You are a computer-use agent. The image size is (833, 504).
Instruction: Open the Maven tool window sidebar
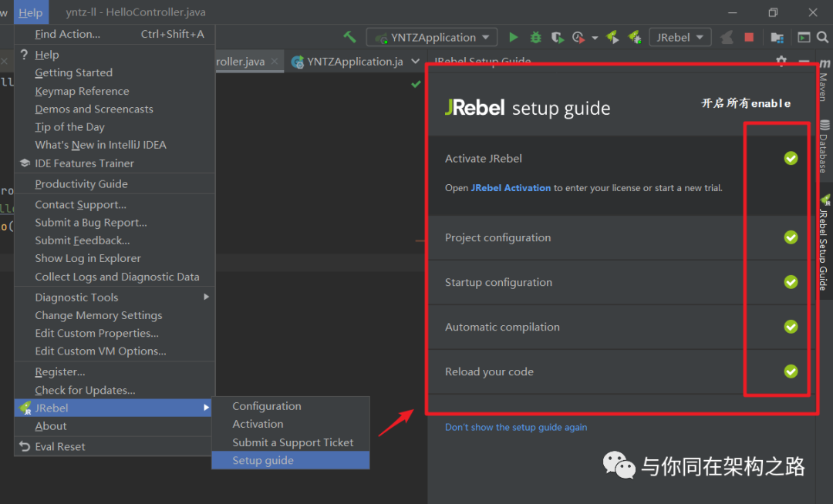[x=824, y=81]
